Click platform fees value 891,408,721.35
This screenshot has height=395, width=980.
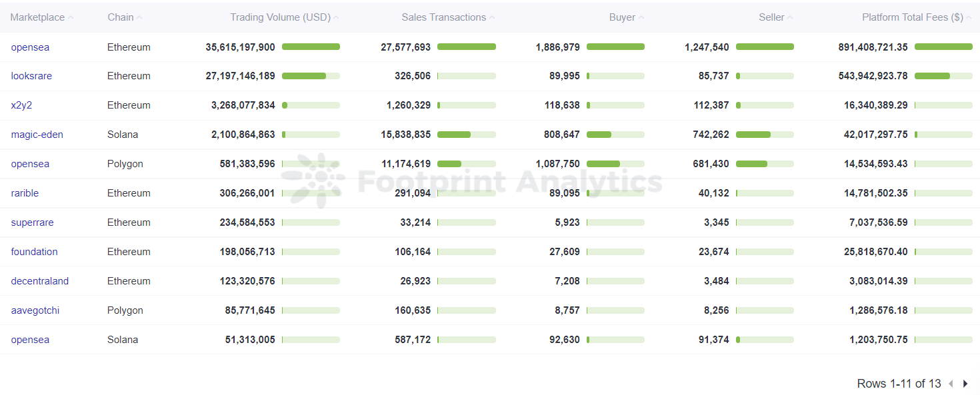[873, 47]
